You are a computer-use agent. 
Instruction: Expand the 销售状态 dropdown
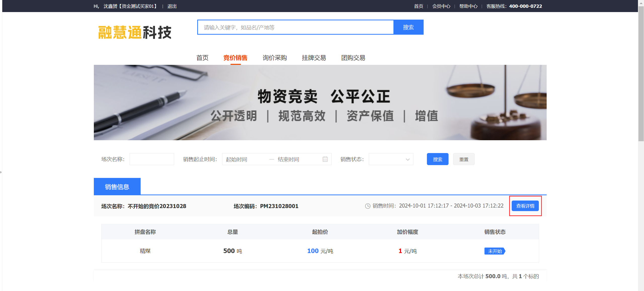pos(391,159)
